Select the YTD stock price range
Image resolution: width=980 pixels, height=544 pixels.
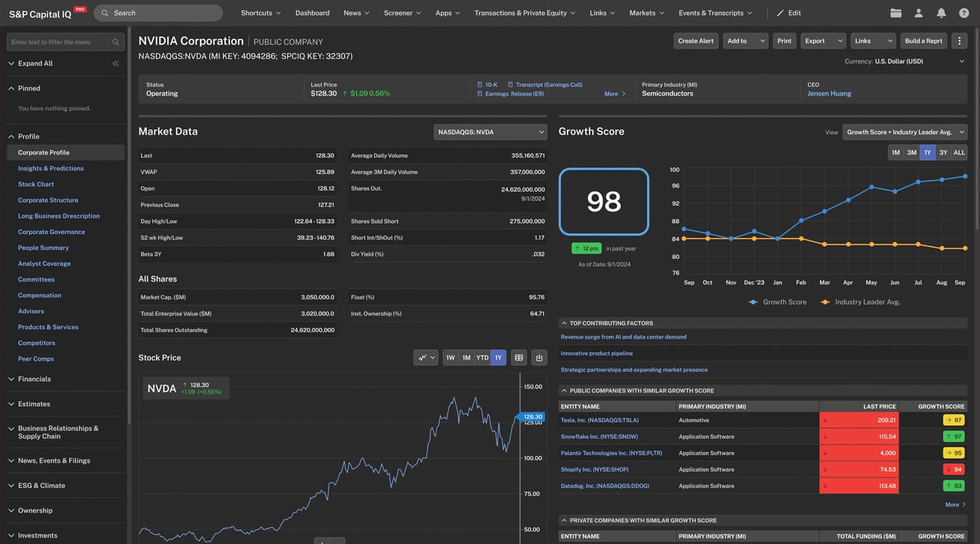pos(483,358)
